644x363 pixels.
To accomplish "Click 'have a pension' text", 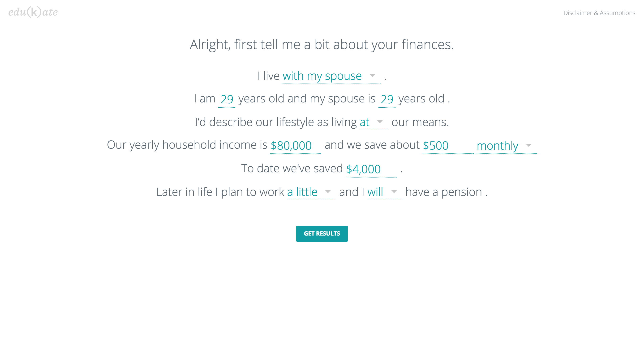I will coord(443,192).
